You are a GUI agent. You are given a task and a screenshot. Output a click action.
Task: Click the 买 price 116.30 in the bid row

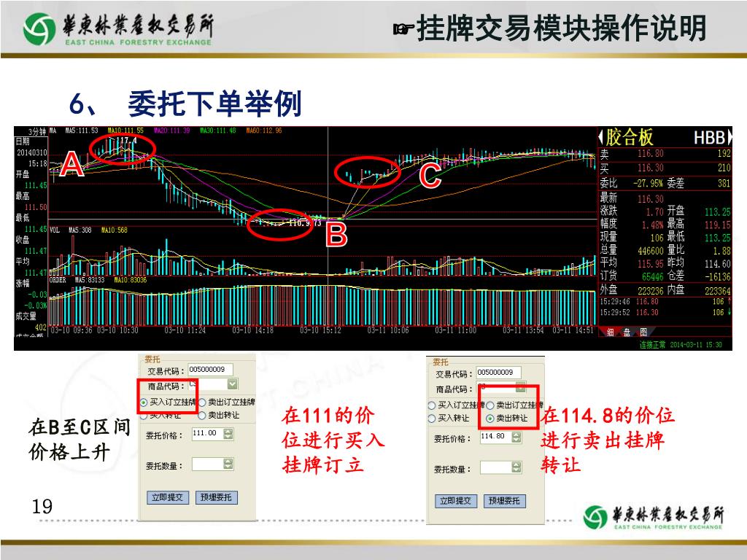[651, 168]
